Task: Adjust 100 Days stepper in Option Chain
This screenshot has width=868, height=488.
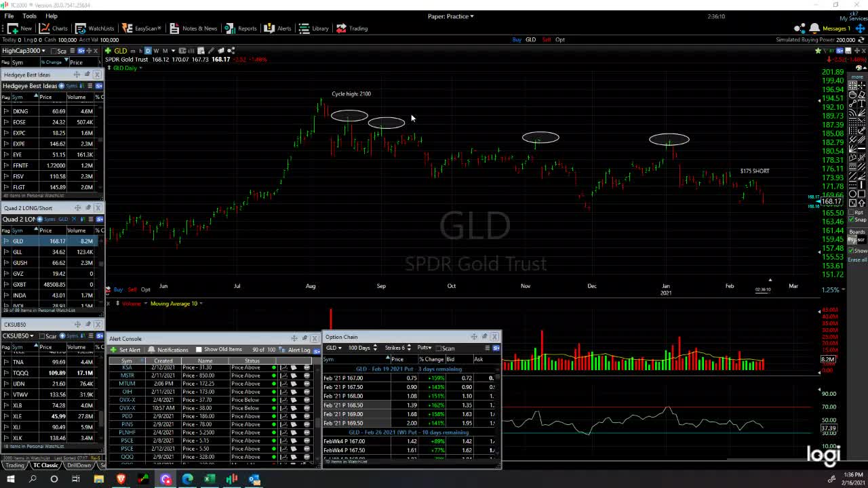Action: coord(375,348)
